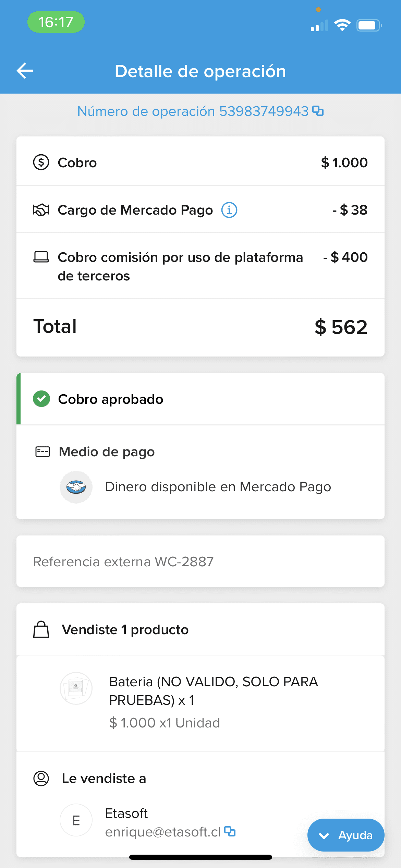Tap the Mercado Pago handshake logo
The width and height of the screenshot is (401, 868).
[76, 487]
